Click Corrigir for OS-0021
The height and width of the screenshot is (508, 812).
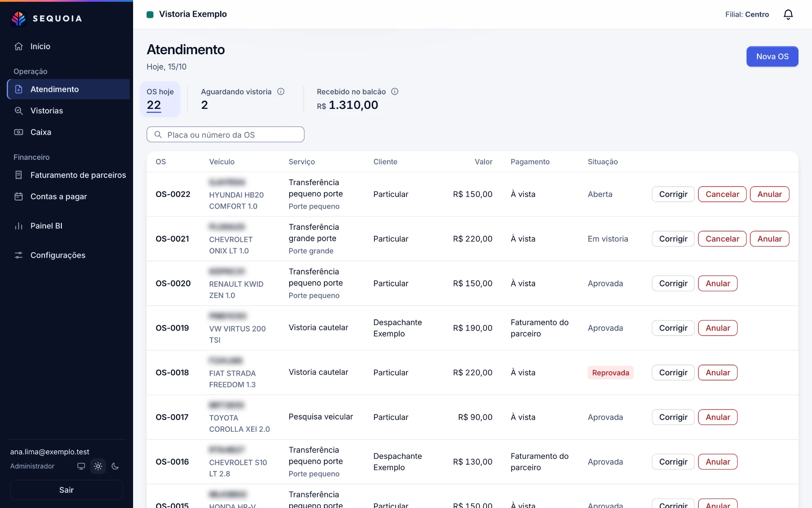click(673, 239)
